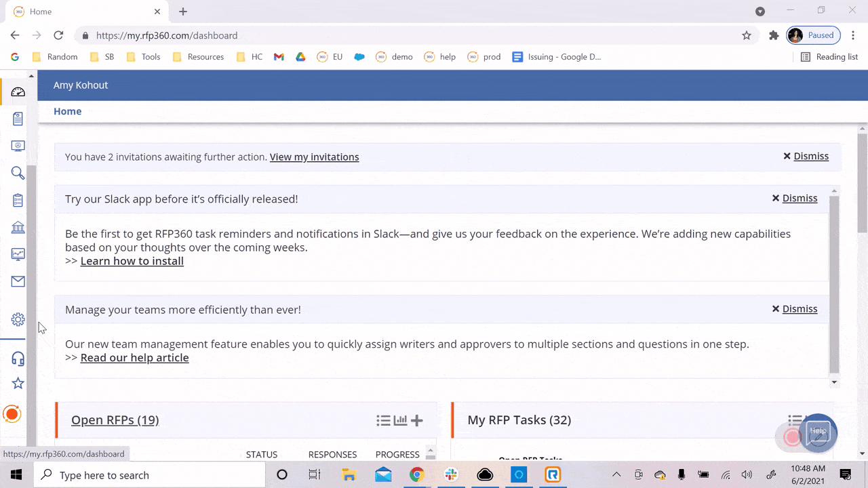Click the browser address bar
This screenshot has width=868, height=488.
click(407, 35)
